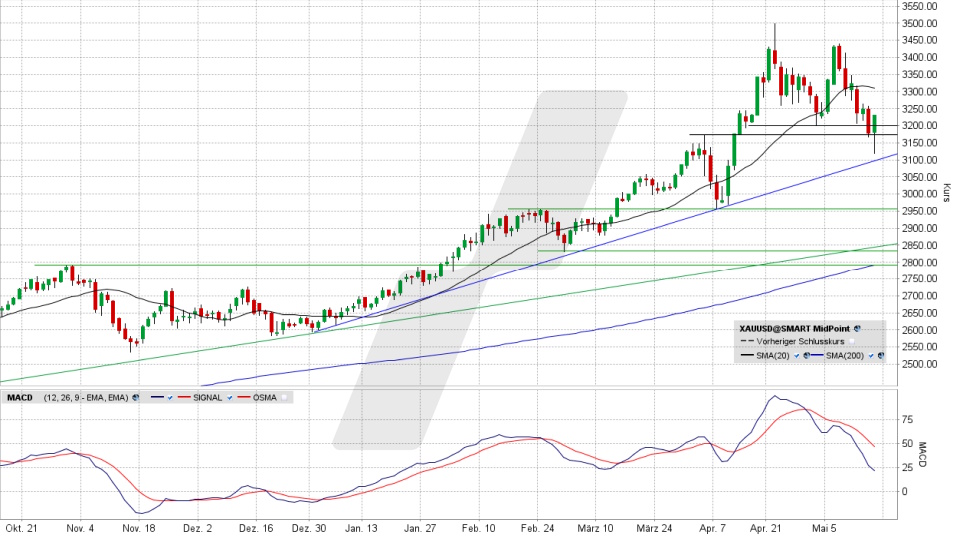Click the Nov. 4 date label
This screenshot has width=960, height=540.
tap(80, 528)
